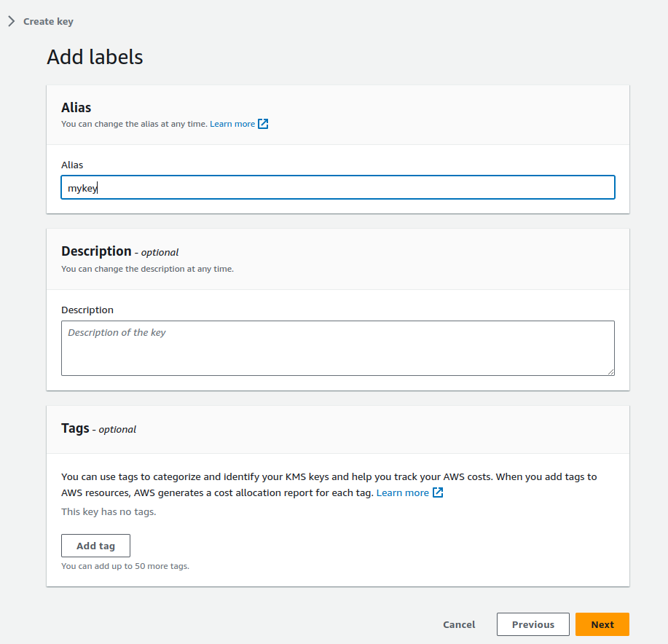Click the textarea resize handle on Description box
The width and height of the screenshot is (668, 644).
click(610, 372)
